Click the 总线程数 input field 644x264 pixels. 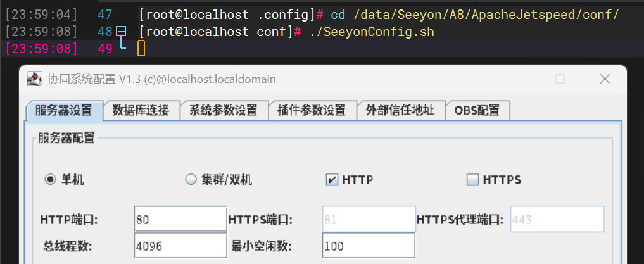180,246
